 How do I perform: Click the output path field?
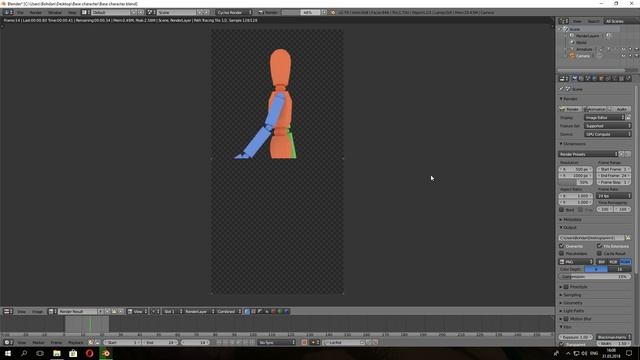(591, 238)
